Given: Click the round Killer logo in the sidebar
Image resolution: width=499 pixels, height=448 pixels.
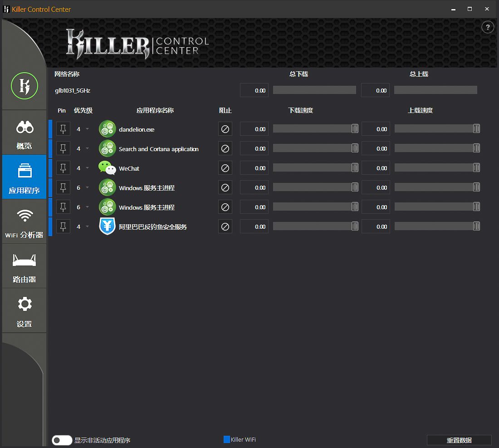Looking at the screenshot, I should (24, 86).
